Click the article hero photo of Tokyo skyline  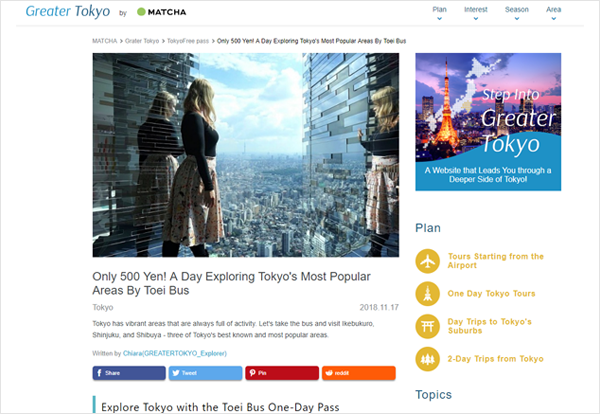pyautogui.click(x=246, y=155)
